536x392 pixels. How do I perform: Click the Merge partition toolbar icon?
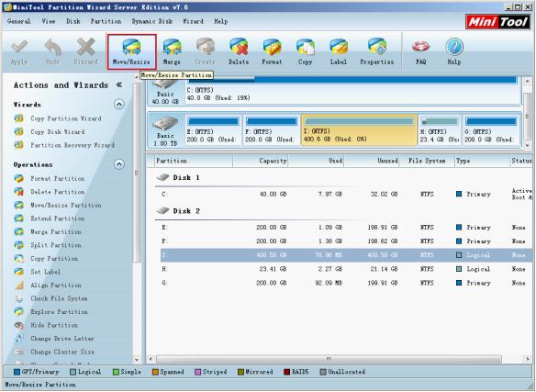tap(172, 51)
